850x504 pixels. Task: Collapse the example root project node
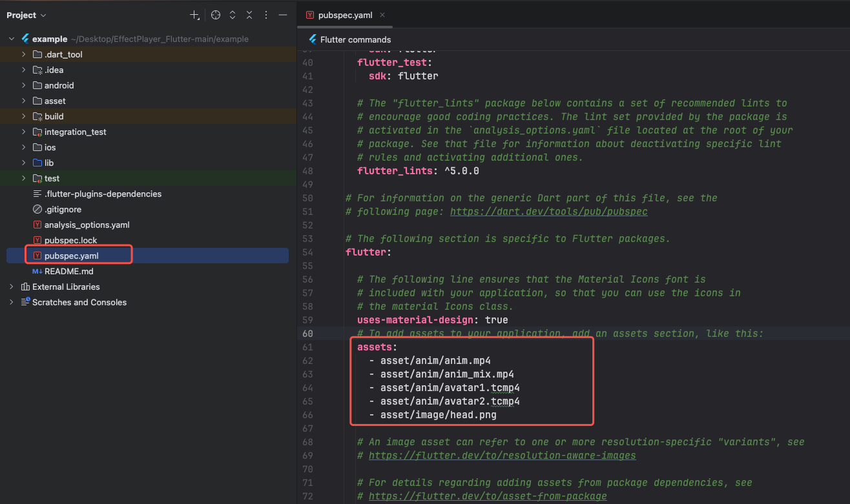coord(12,39)
